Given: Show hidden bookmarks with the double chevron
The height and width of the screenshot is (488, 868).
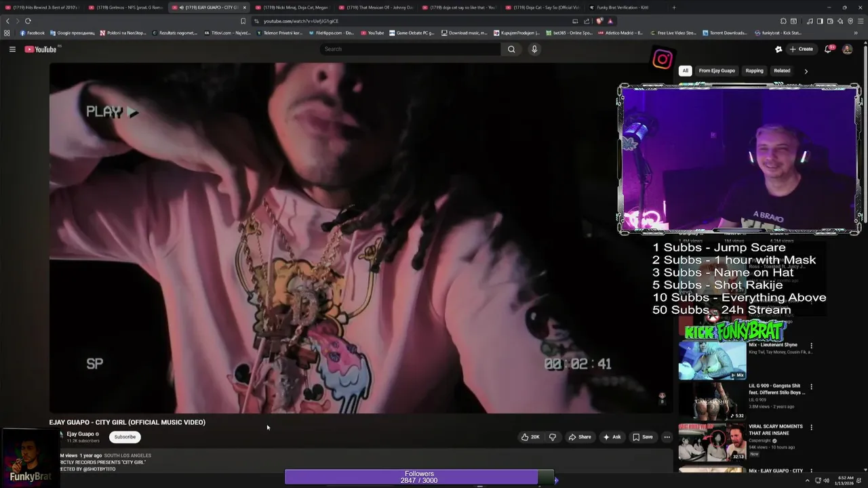Looking at the screenshot, I should pyautogui.click(x=856, y=33).
